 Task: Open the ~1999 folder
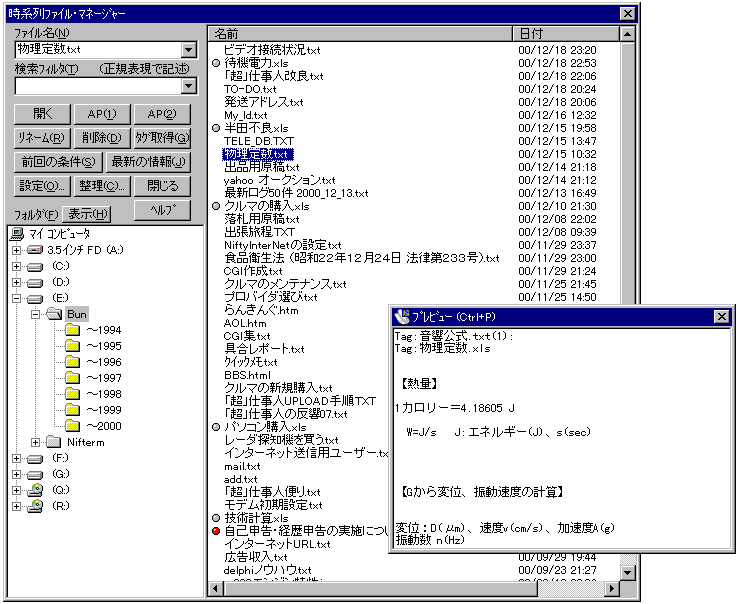click(x=72, y=410)
